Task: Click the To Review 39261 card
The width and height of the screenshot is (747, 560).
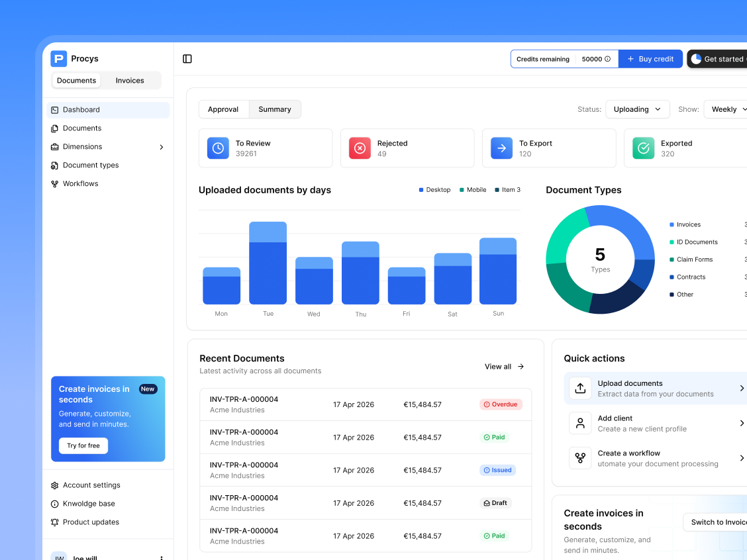Action: pyautogui.click(x=266, y=148)
